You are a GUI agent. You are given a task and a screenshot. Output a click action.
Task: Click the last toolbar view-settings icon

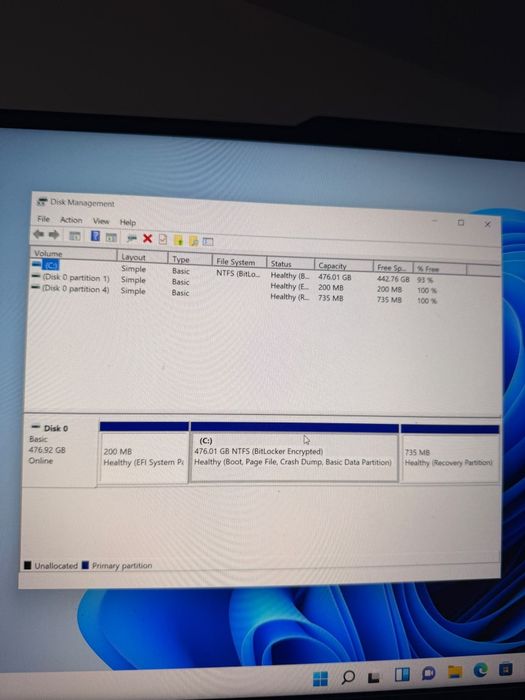point(208,242)
